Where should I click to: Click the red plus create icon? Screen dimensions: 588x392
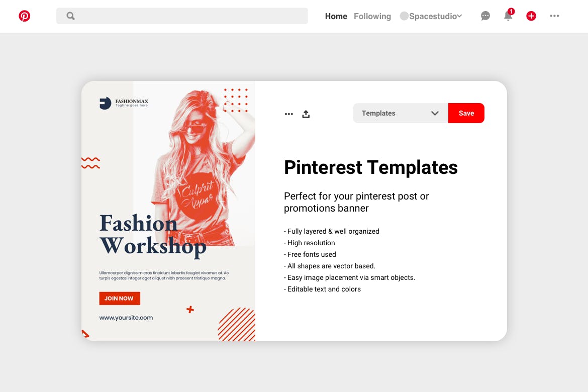pos(531,16)
